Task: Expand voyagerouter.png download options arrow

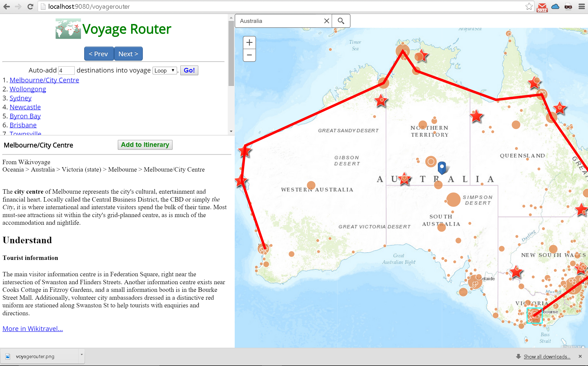Action: click(82, 355)
